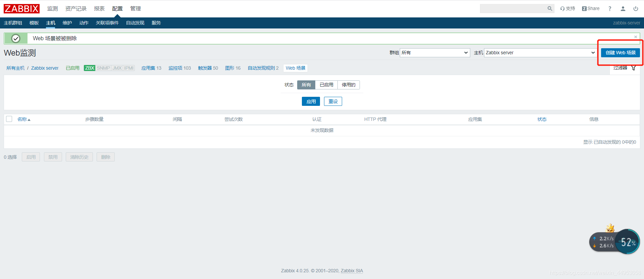This screenshot has height=279, width=644.
Task: Click the 启用 bulk action button
Action: coord(31,157)
